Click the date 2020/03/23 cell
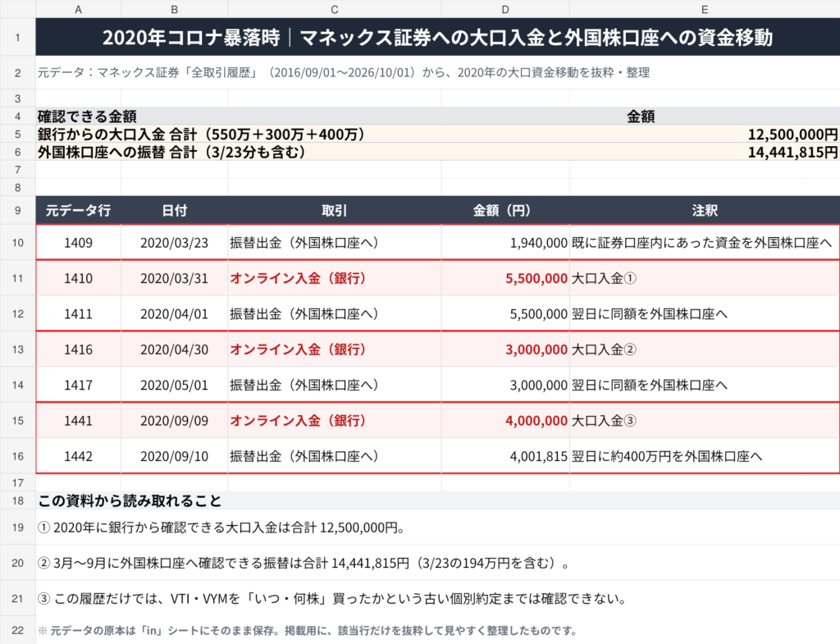This screenshot has height=644, width=840. click(x=174, y=242)
